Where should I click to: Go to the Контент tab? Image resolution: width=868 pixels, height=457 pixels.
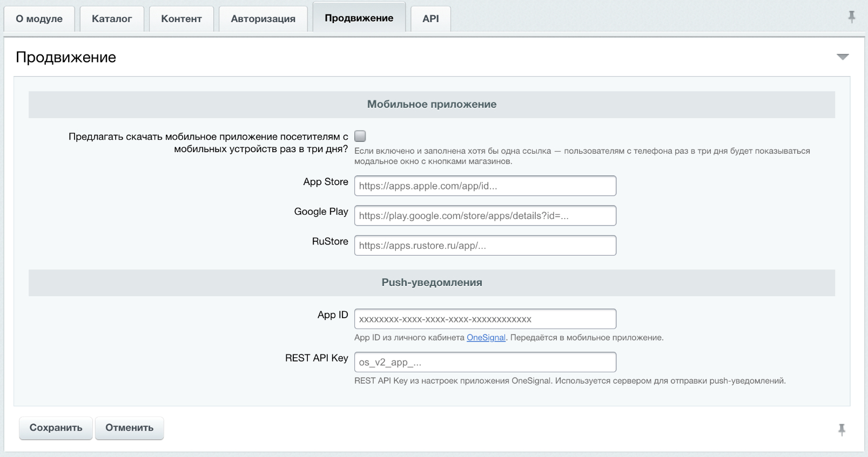click(x=181, y=19)
